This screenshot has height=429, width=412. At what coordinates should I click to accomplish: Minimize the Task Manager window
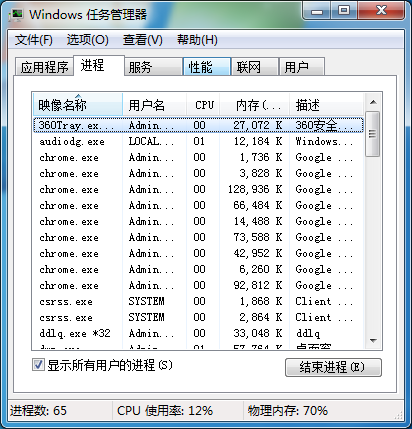click(x=317, y=11)
